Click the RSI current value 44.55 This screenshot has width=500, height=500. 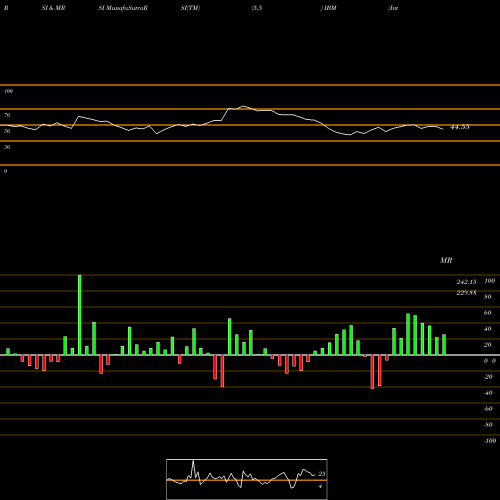pos(460,127)
